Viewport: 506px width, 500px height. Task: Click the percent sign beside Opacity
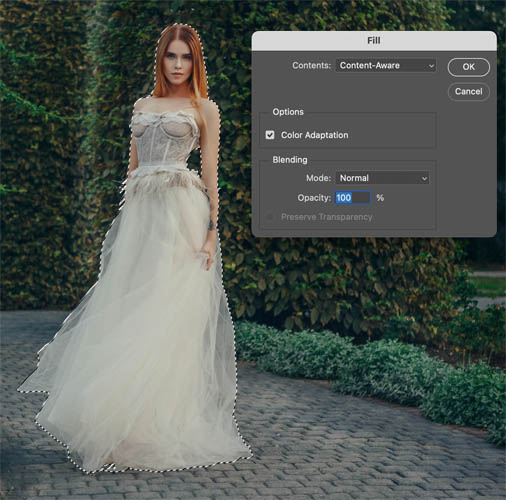pyautogui.click(x=380, y=198)
